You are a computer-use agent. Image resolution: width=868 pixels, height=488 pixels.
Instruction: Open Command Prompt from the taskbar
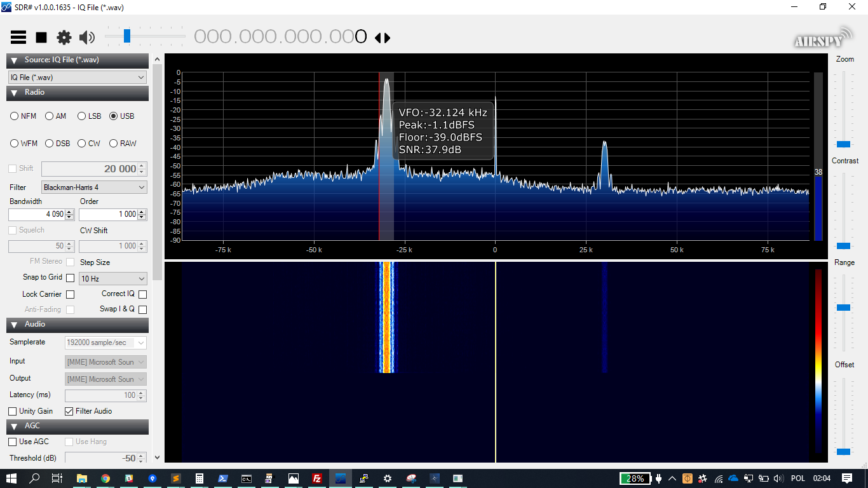click(246, 478)
